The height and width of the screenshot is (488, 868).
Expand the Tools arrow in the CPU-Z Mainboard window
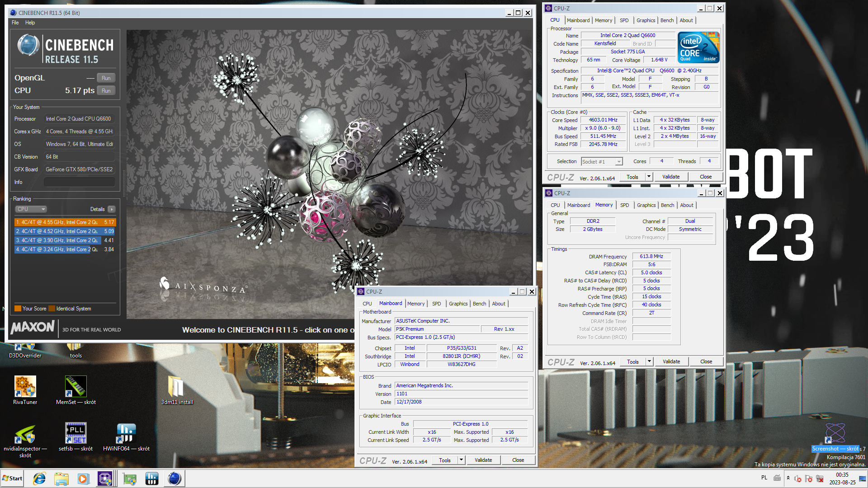(x=461, y=460)
